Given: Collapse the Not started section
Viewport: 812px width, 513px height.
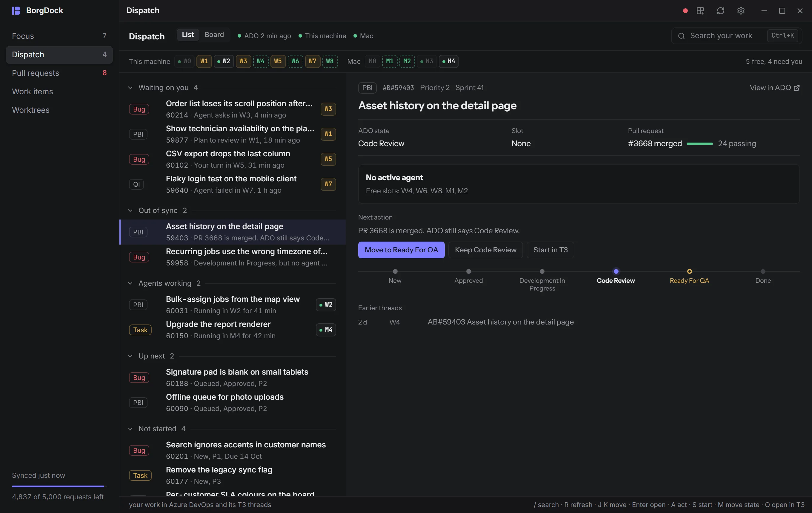Looking at the screenshot, I should click(130, 429).
